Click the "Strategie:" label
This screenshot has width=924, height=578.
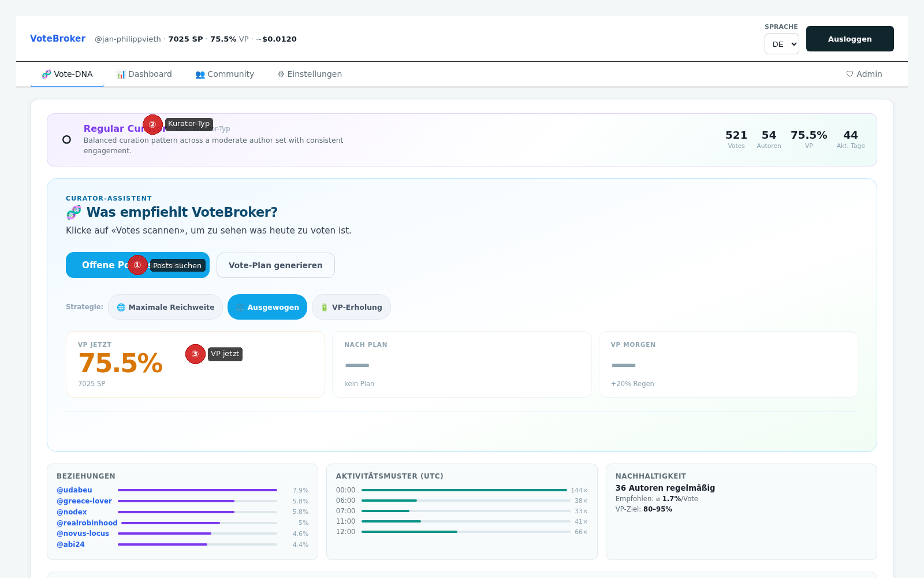coord(84,307)
